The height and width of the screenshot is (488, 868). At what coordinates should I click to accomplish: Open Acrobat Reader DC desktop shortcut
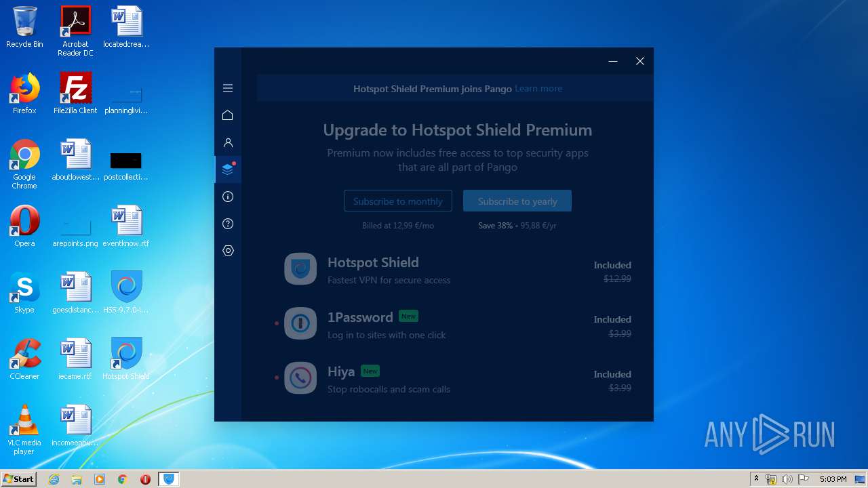tap(75, 31)
